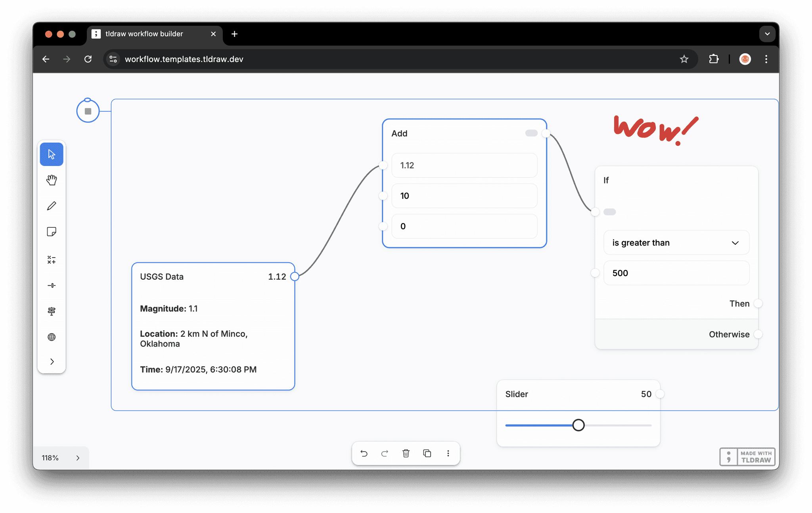Switch to the tldraw workflow builder tab

pos(144,34)
